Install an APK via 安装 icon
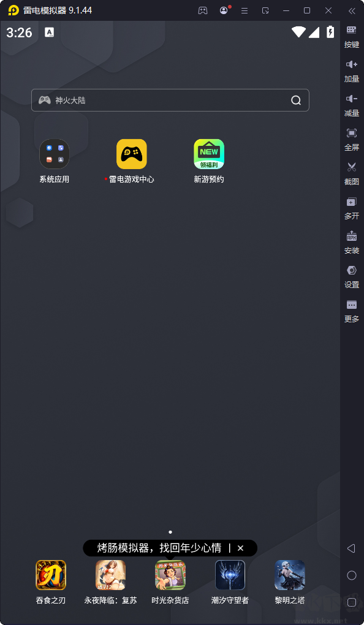 pos(352,242)
